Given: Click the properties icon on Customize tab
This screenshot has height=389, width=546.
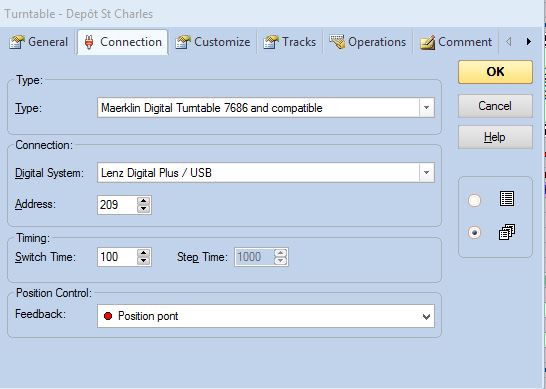Looking at the screenshot, I should 183,42.
